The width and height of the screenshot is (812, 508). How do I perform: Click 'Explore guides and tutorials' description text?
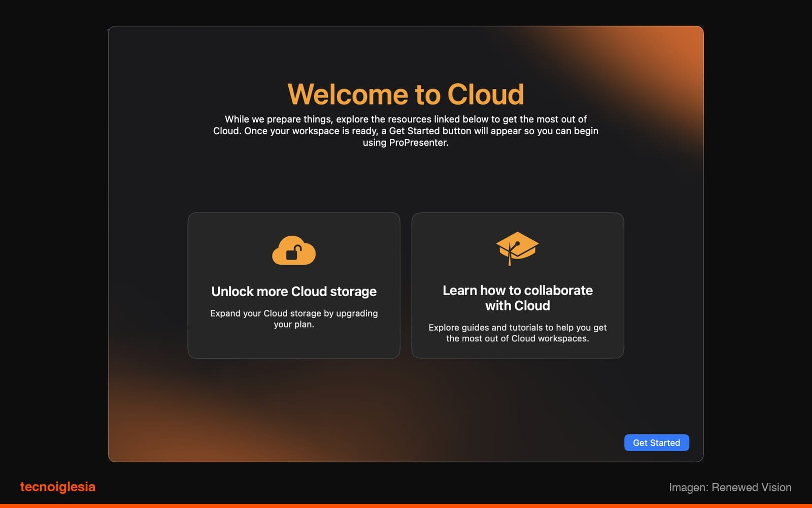pyautogui.click(x=518, y=333)
